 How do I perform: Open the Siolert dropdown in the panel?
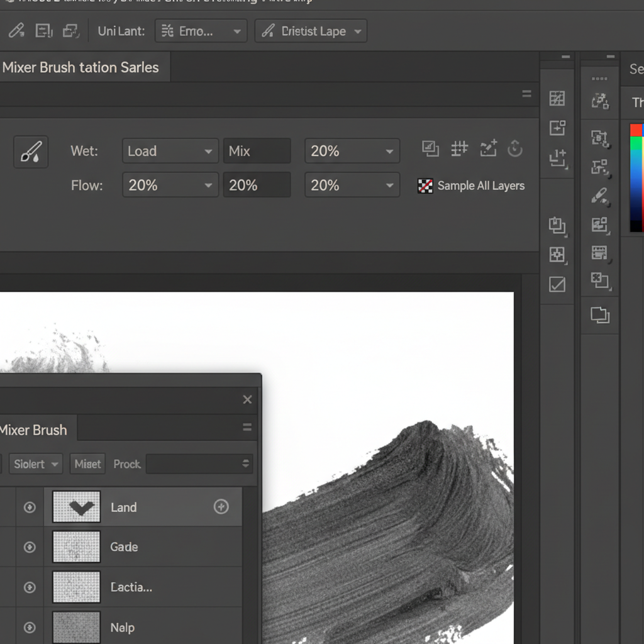(36, 464)
